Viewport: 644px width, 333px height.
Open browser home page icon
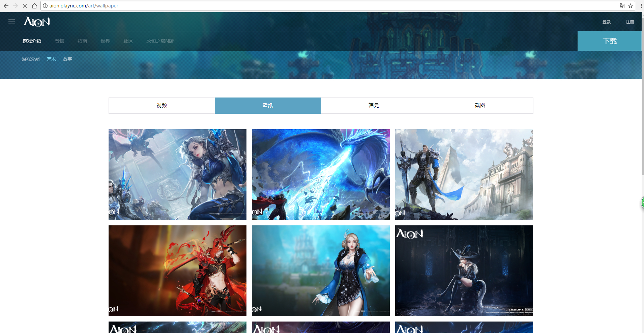coord(34,6)
